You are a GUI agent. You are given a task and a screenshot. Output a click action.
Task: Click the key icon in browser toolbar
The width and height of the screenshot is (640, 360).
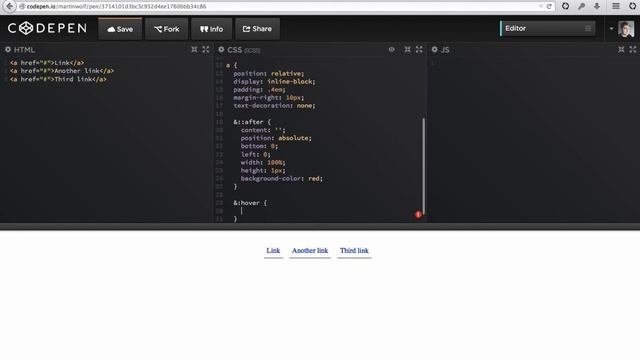coord(582,6)
